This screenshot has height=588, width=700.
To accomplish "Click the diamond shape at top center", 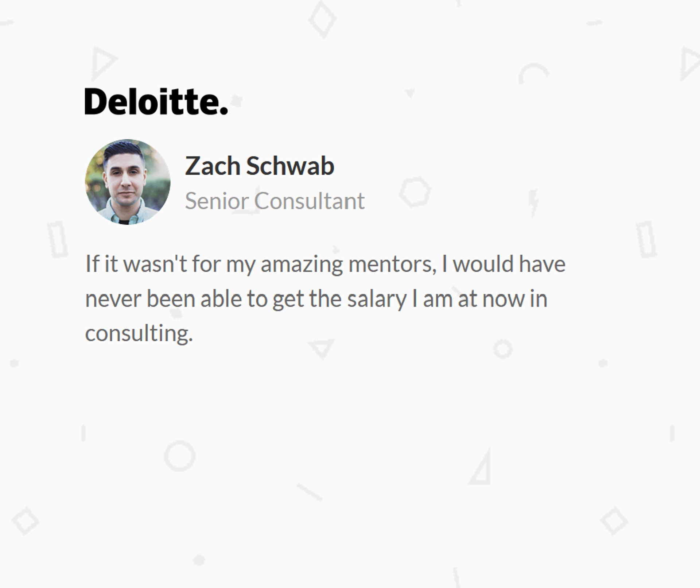I will pyautogui.click(x=322, y=19).
